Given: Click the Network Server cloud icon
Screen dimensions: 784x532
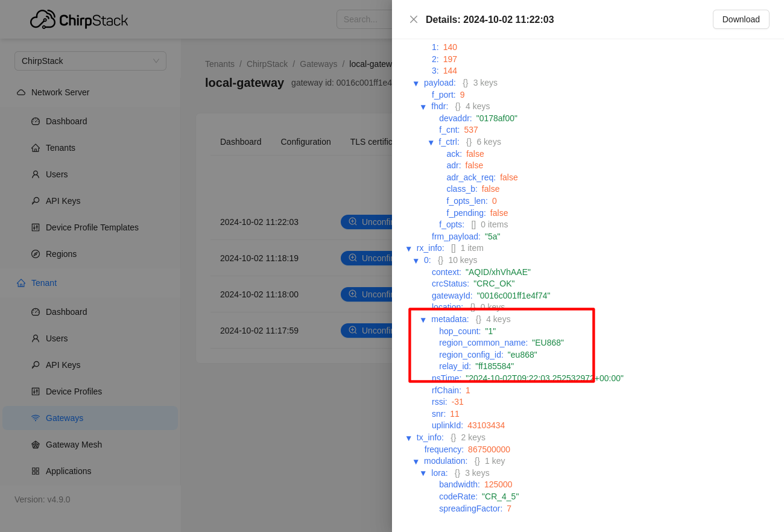Looking at the screenshot, I should click(x=21, y=92).
